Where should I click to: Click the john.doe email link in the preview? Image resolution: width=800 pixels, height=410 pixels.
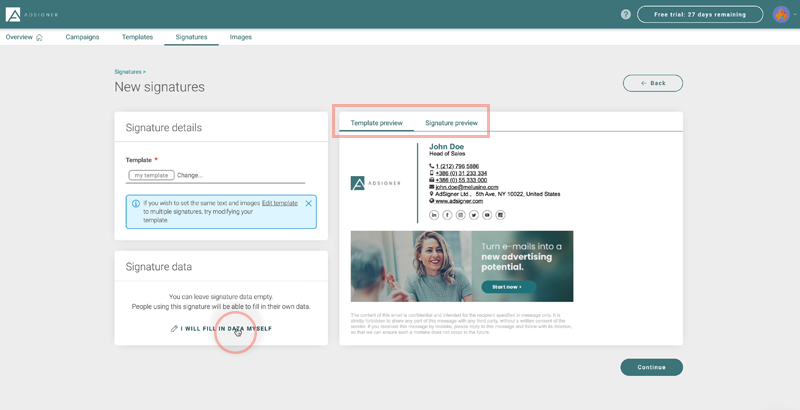click(x=467, y=187)
